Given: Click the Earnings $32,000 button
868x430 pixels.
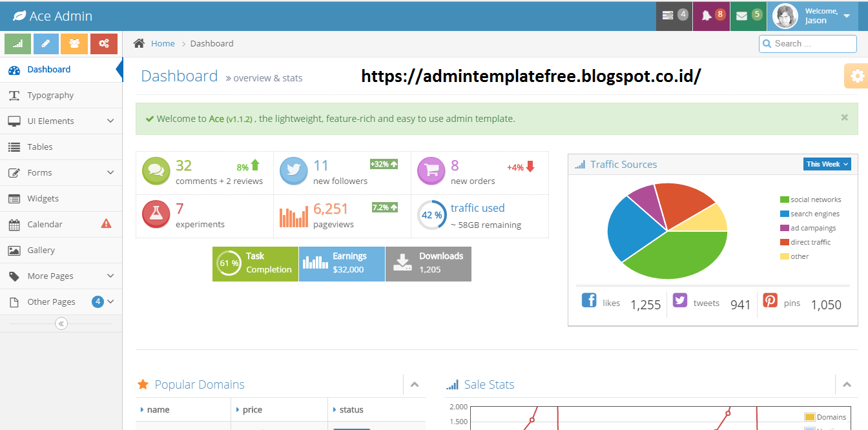Looking at the screenshot, I should tap(342, 263).
